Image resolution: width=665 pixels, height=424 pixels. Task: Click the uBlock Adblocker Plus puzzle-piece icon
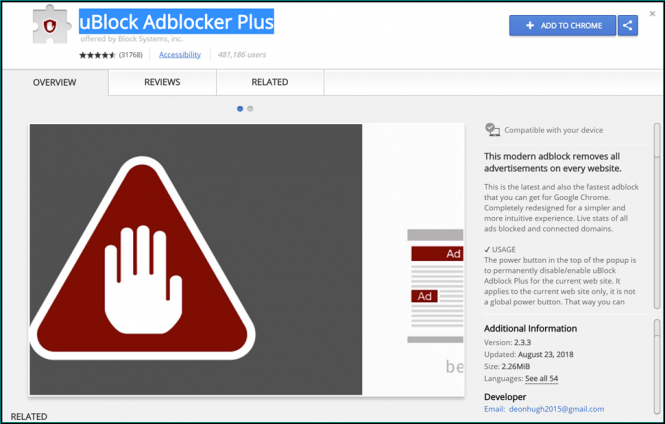click(x=51, y=29)
